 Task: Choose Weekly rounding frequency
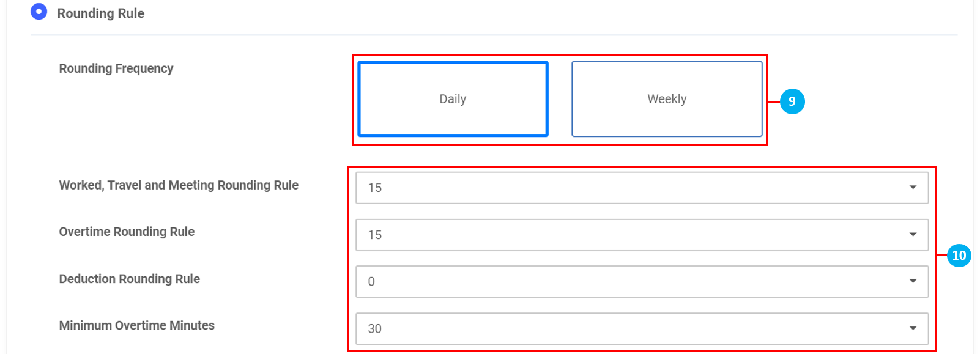[x=667, y=99]
